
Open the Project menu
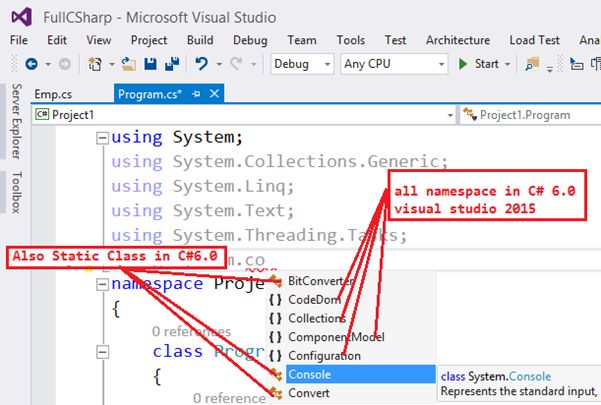[x=149, y=40]
